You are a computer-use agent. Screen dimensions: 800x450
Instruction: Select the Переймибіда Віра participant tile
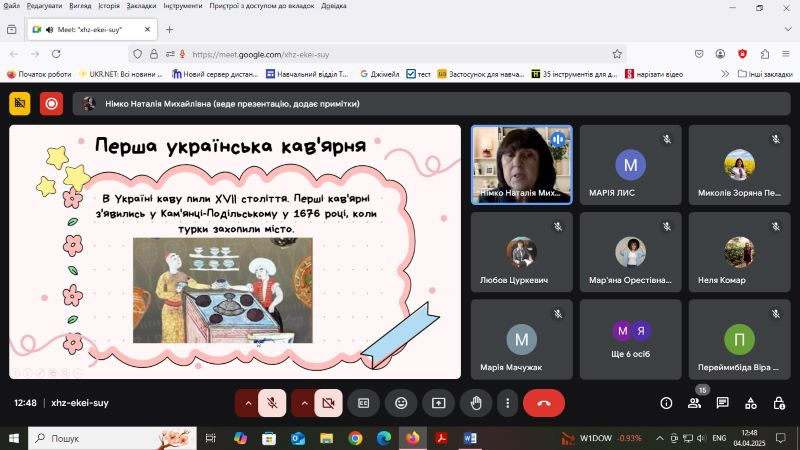point(739,339)
